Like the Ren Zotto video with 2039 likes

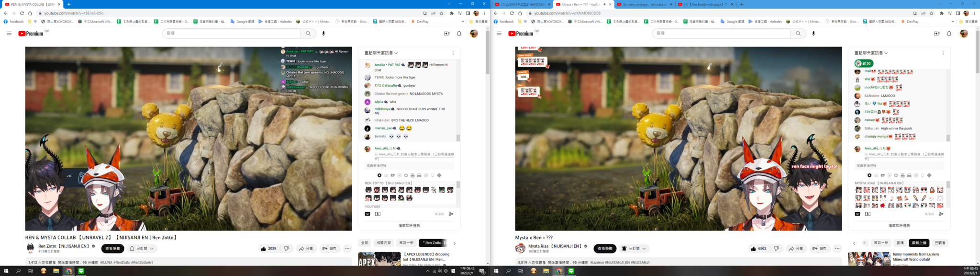[x=269, y=249]
